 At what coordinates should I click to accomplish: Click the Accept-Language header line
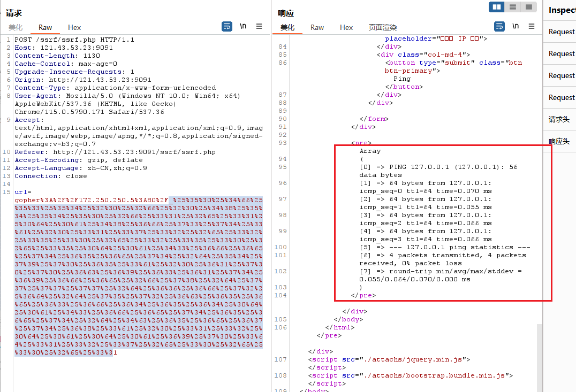(x=81, y=168)
